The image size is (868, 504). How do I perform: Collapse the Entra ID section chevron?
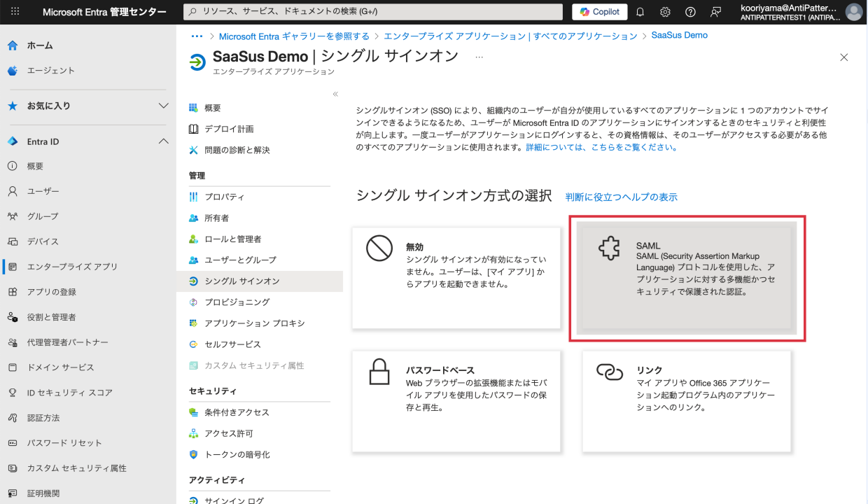click(x=164, y=141)
